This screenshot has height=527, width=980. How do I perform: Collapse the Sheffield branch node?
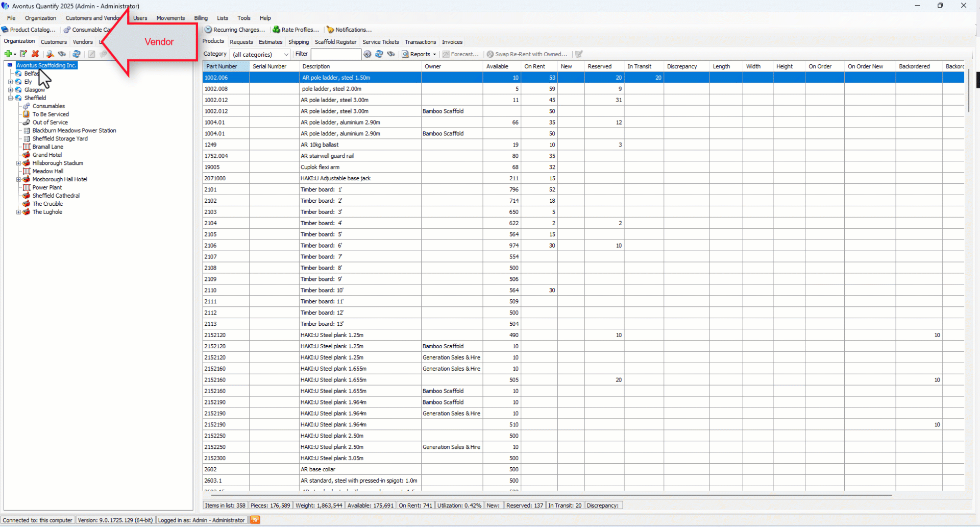(10, 98)
